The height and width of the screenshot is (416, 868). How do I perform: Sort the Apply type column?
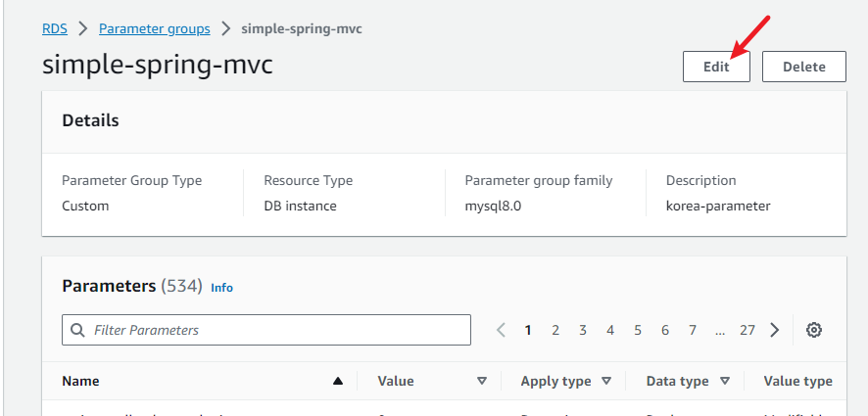[606, 381]
